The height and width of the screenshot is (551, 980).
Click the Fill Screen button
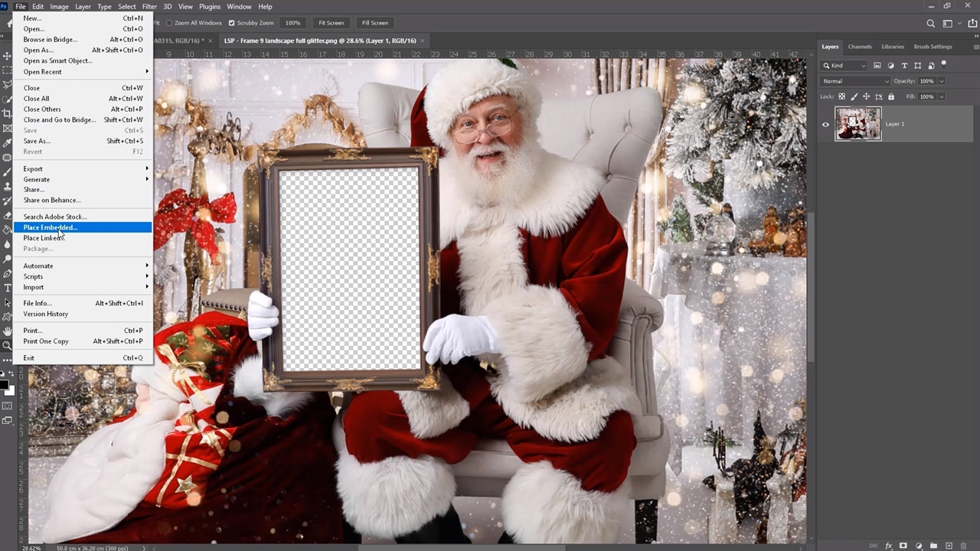tap(374, 23)
